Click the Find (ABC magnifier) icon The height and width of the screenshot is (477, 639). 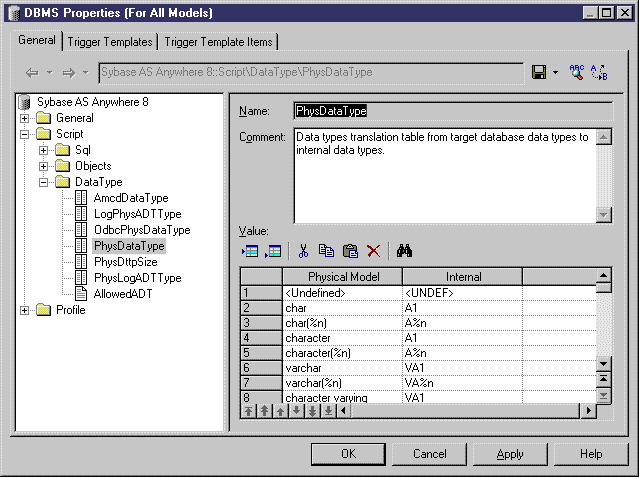(576, 72)
